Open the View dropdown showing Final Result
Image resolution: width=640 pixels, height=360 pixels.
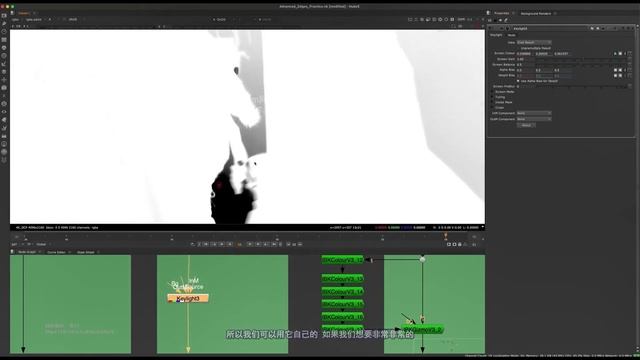click(x=534, y=42)
